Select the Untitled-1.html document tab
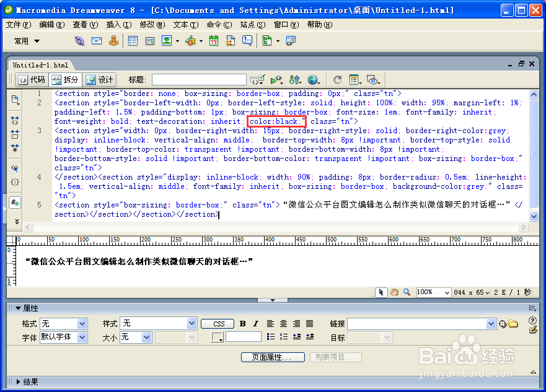This screenshot has width=546, height=392. [x=40, y=65]
